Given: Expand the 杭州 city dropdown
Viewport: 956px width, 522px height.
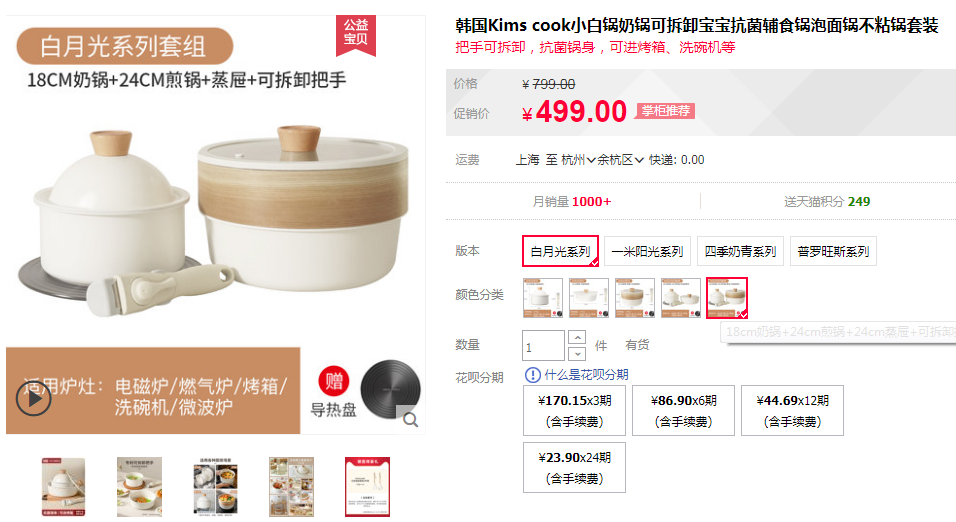Looking at the screenshot, I should [578, 160].
